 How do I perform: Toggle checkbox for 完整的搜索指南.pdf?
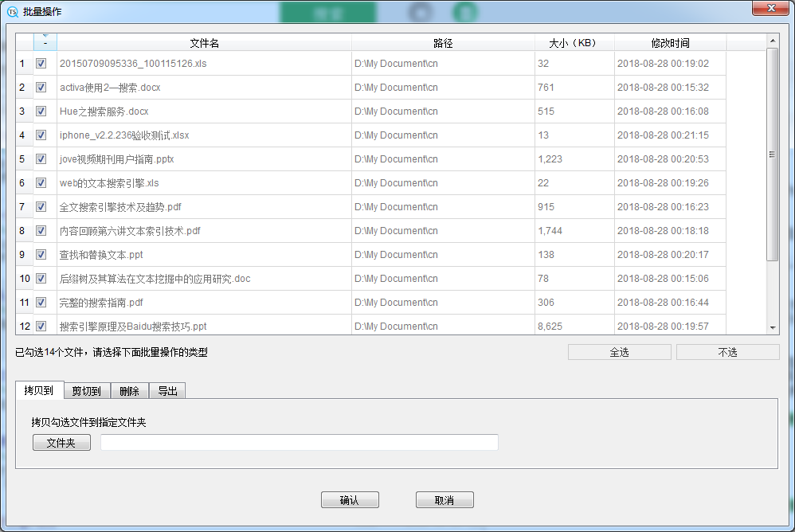(41, 303)
